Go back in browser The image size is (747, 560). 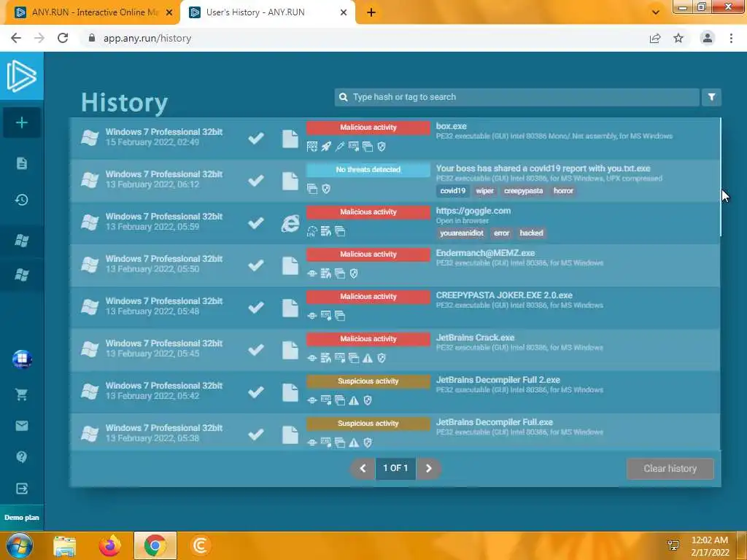point(16,38)
